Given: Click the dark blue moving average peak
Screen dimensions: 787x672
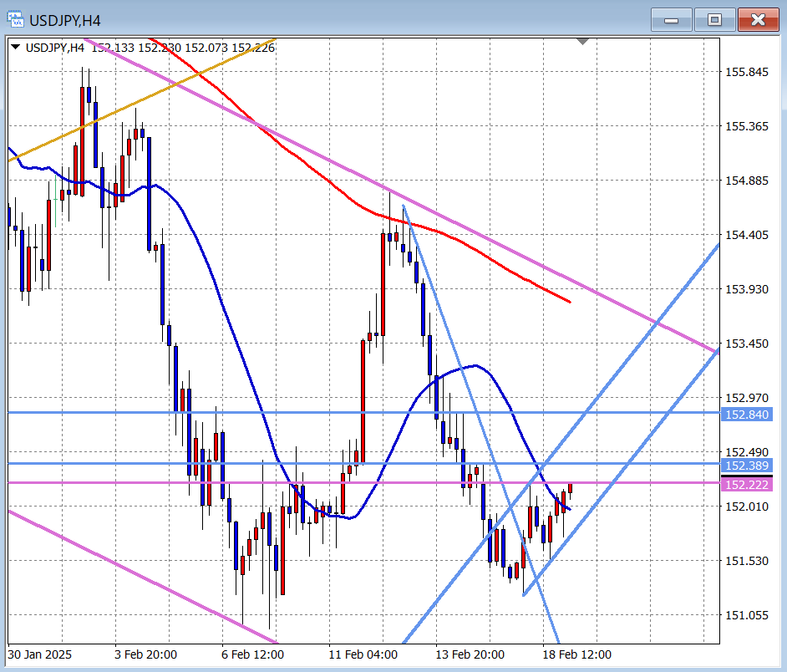Looking at the screenshot, I should tap(475, 365).
